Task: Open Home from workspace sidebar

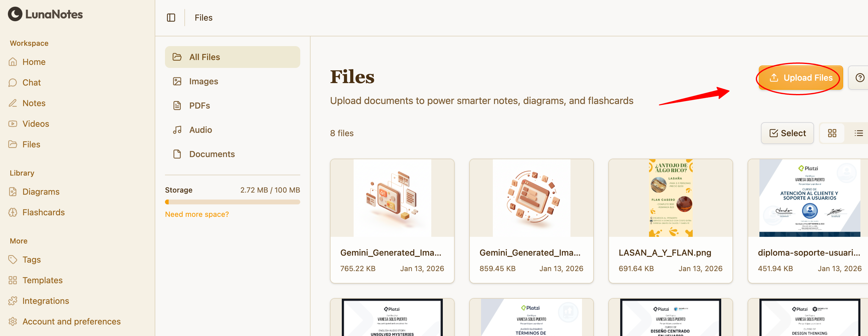Action: [34, 62]
